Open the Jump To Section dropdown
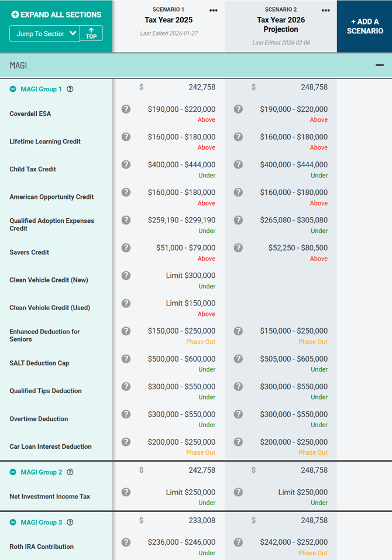Screen dimensions: 392x560 44,33
